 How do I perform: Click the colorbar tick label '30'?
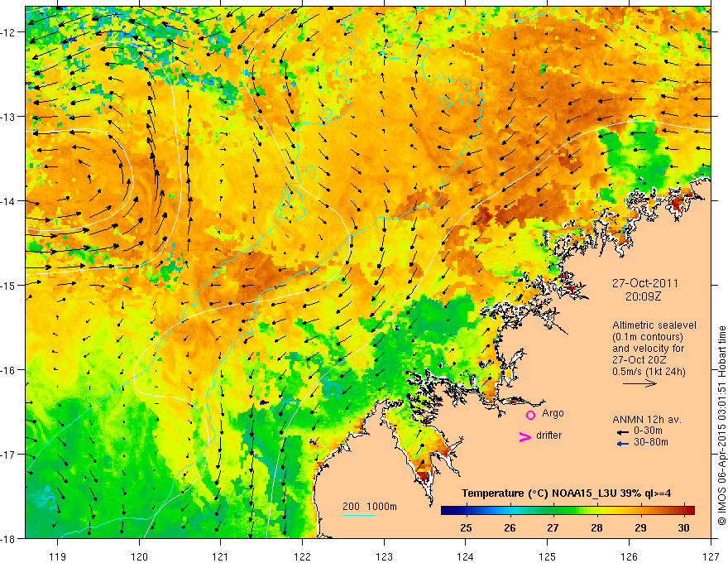[683, 527]
